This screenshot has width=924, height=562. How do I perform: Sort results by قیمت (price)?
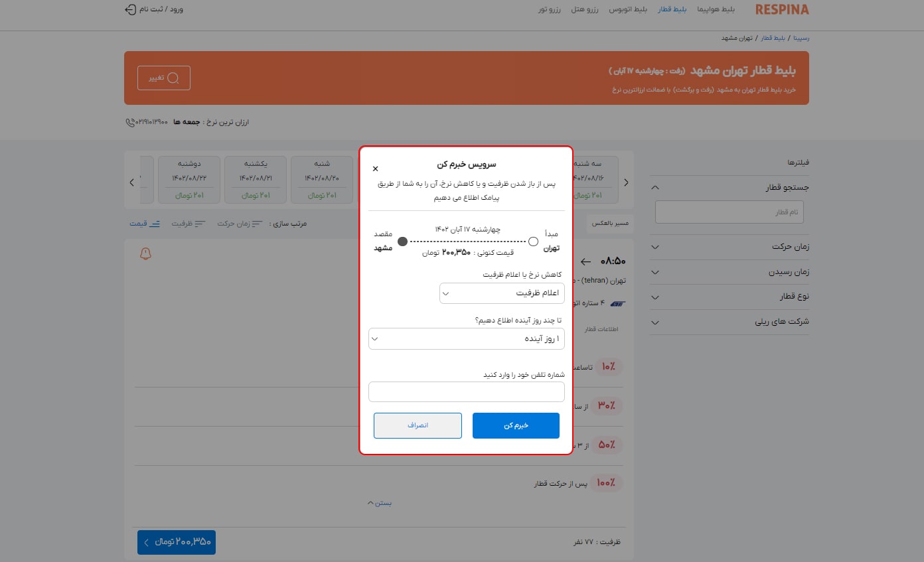click(x=145, y=224)
